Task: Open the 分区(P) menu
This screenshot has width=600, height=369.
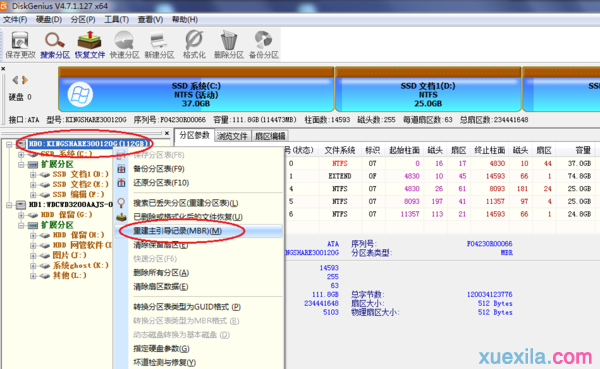Action: (83, 20)
